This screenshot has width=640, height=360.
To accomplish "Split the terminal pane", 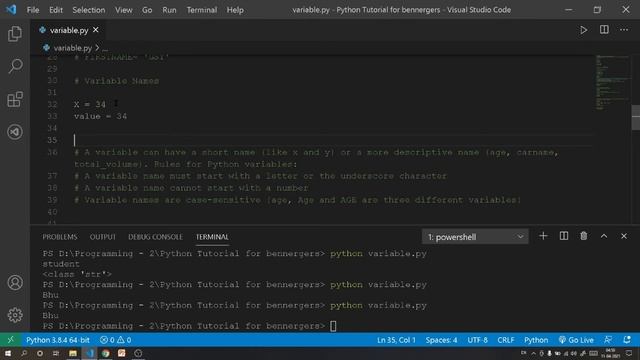I will point(564,236).
